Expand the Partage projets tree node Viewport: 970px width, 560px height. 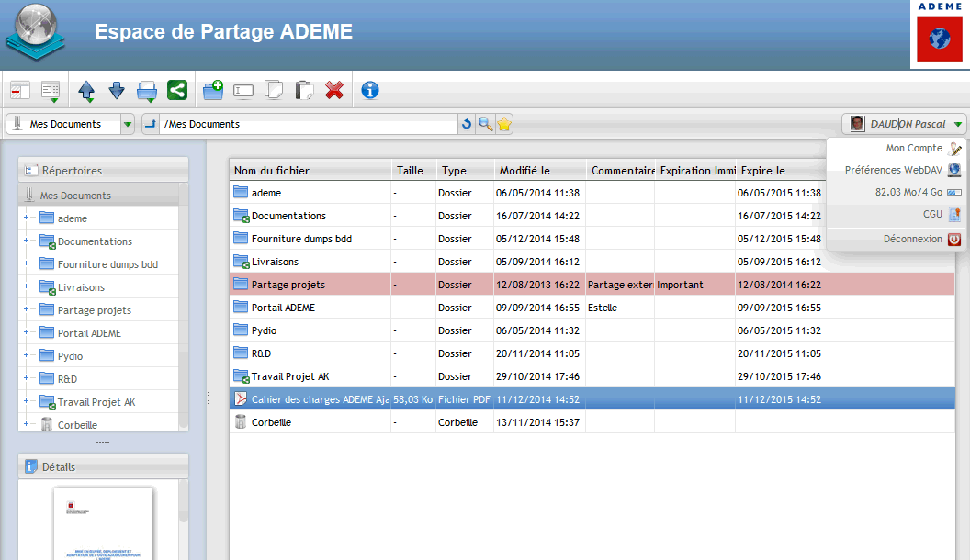26,309
